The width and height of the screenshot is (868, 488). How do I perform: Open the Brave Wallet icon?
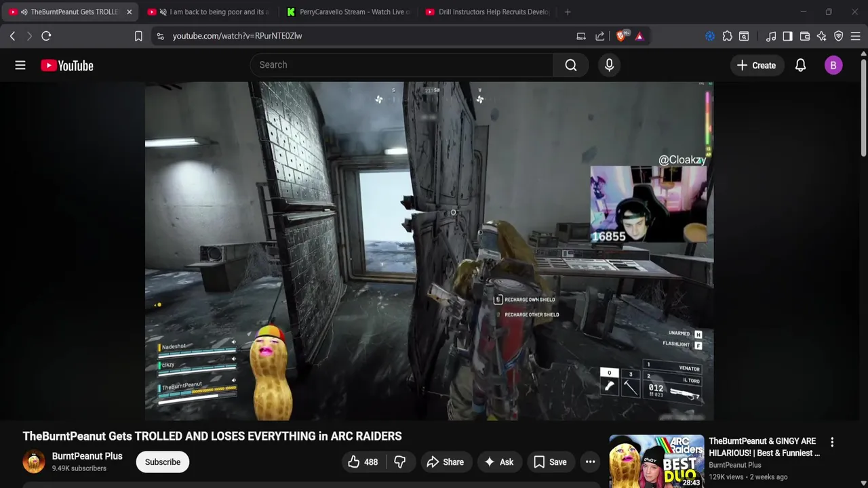(x=805, y=36)
